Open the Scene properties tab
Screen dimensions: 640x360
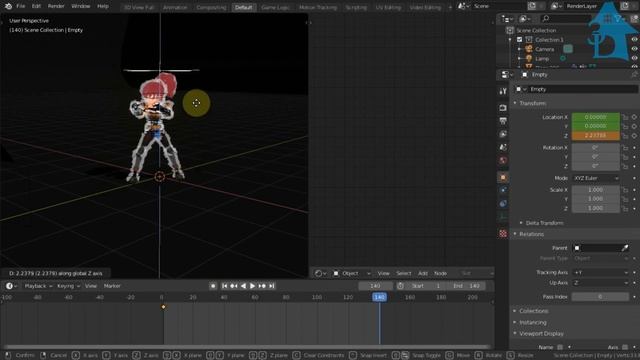503,147
